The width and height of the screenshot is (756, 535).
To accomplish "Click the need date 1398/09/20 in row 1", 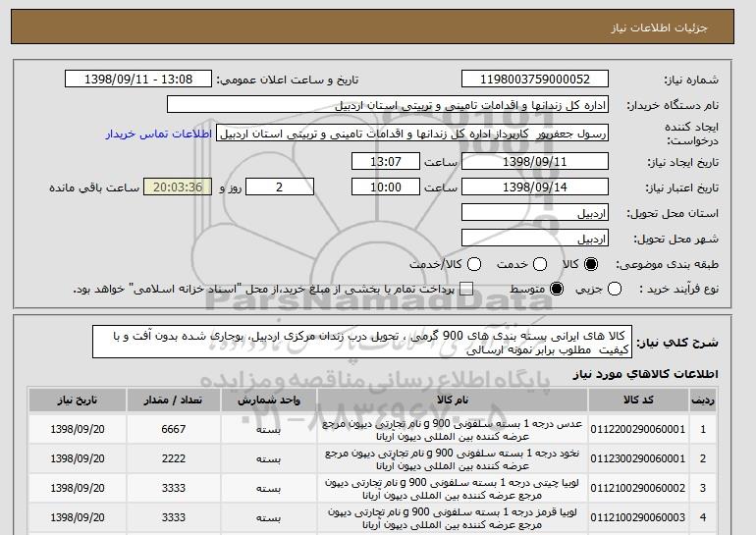I will 78,429.
